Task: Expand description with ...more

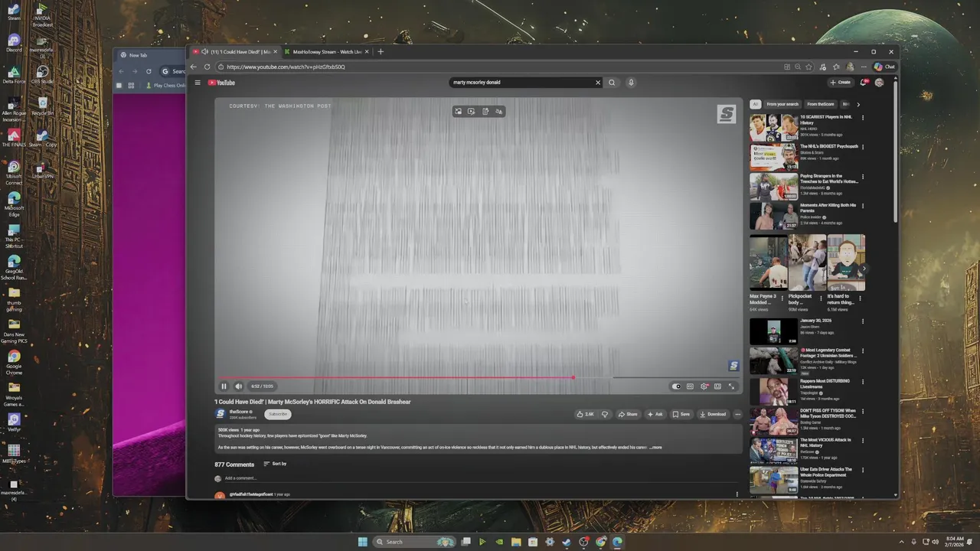Action: [656, 447]
